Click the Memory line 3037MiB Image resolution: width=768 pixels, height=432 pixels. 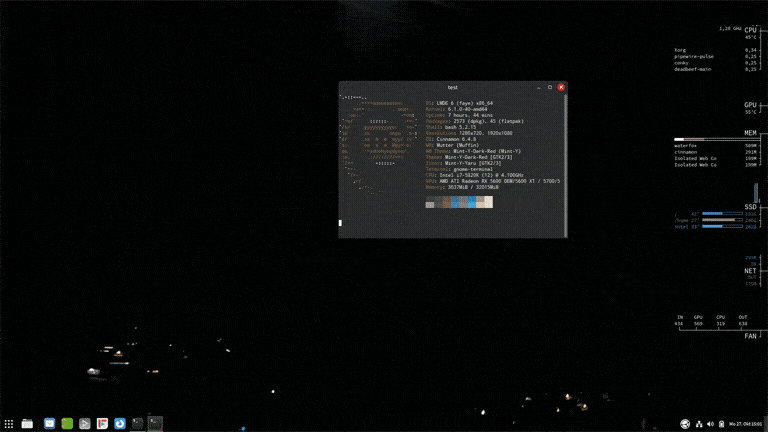coord(462,187)
